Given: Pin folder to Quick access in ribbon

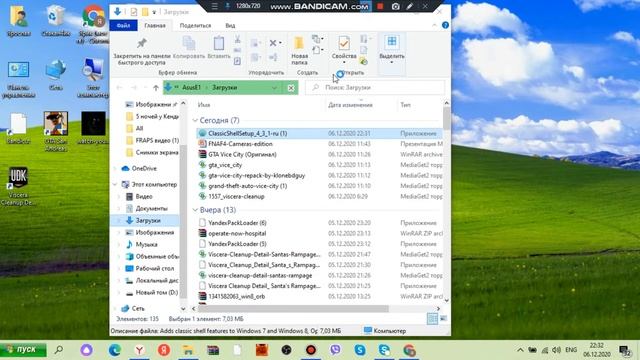Looking at the screenshot, I should (142, 51).
